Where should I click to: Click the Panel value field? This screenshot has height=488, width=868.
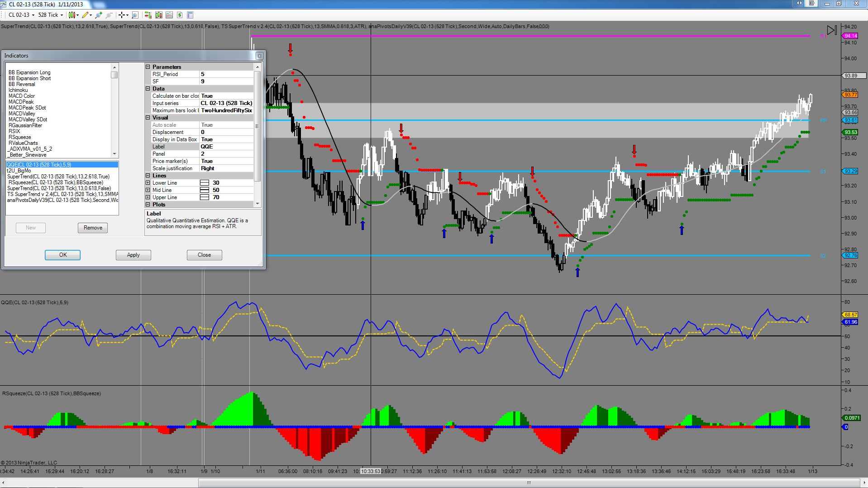[226, 154]
